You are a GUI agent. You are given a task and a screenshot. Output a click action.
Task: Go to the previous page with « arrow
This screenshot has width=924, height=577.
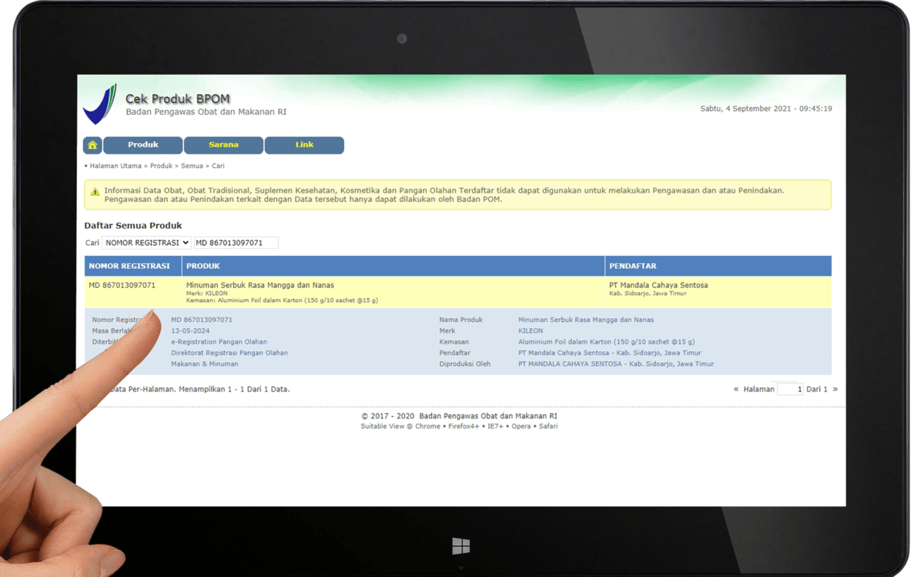pyautogui.click(x=736, y=389)
